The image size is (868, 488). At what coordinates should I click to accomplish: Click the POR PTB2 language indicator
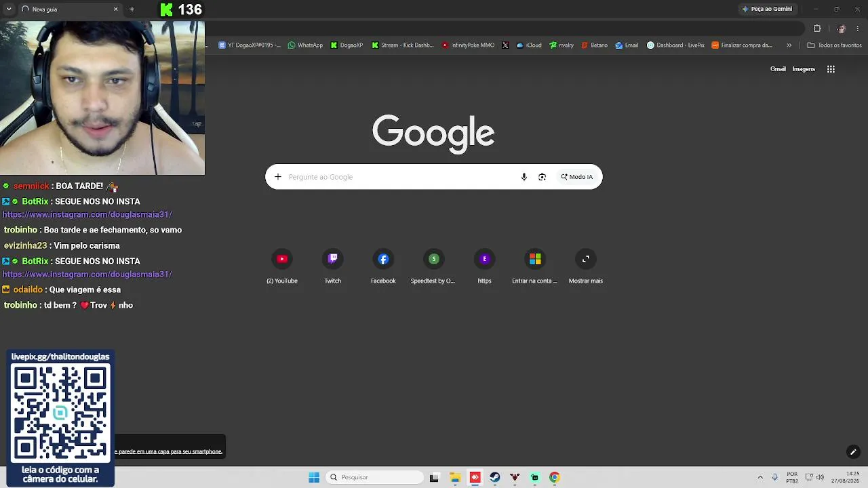[x=792, y=477]
